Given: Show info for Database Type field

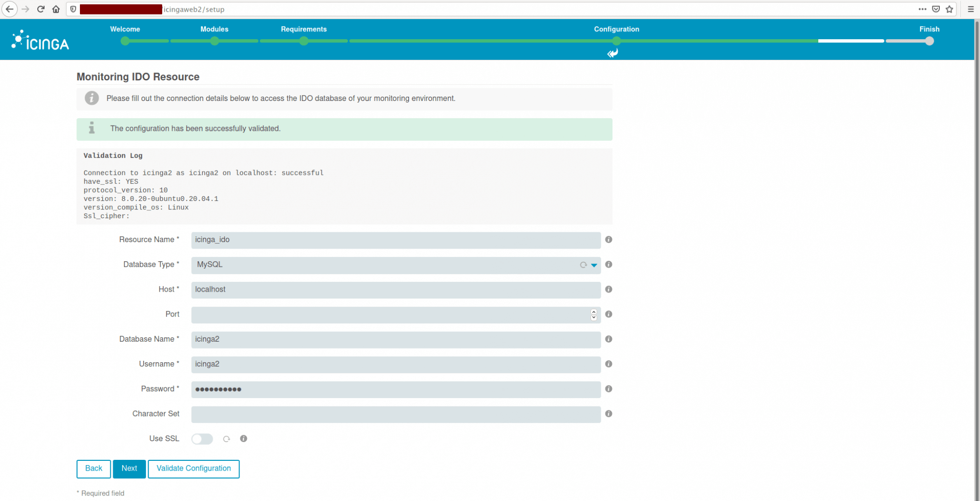Looking at the screenshot, I should [x=609, y=265].
